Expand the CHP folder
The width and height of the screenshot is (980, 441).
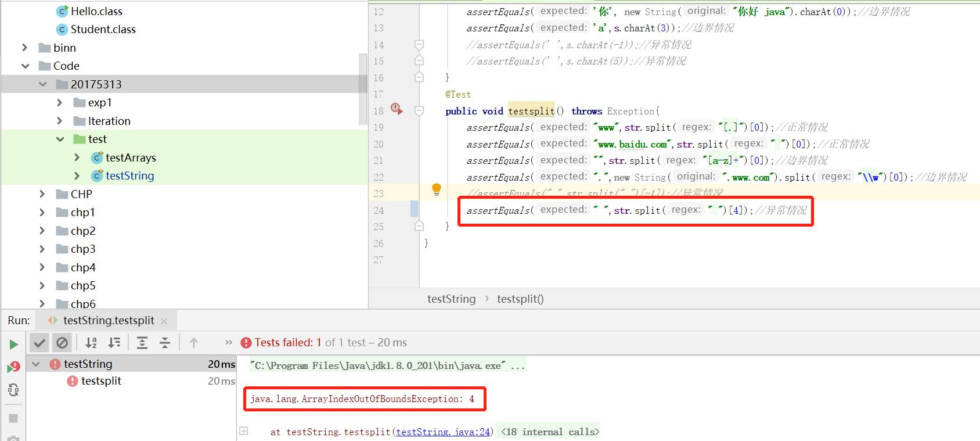42,194
